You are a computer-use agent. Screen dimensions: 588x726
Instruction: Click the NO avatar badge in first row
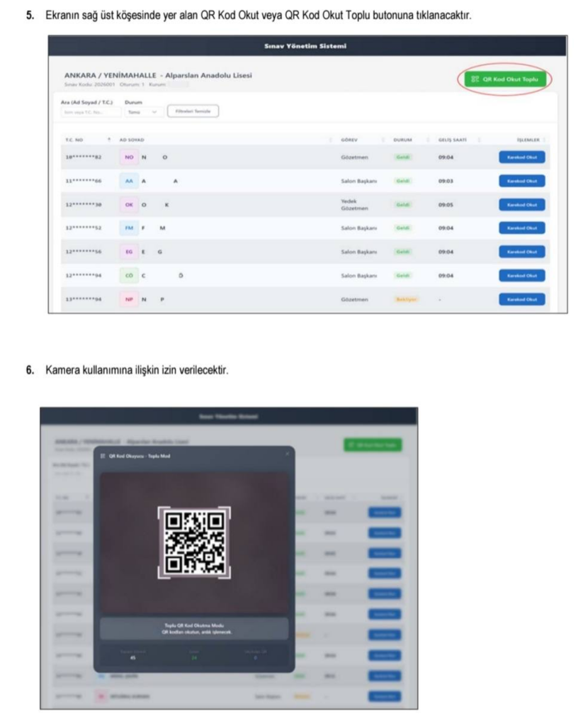coord(129,157)
